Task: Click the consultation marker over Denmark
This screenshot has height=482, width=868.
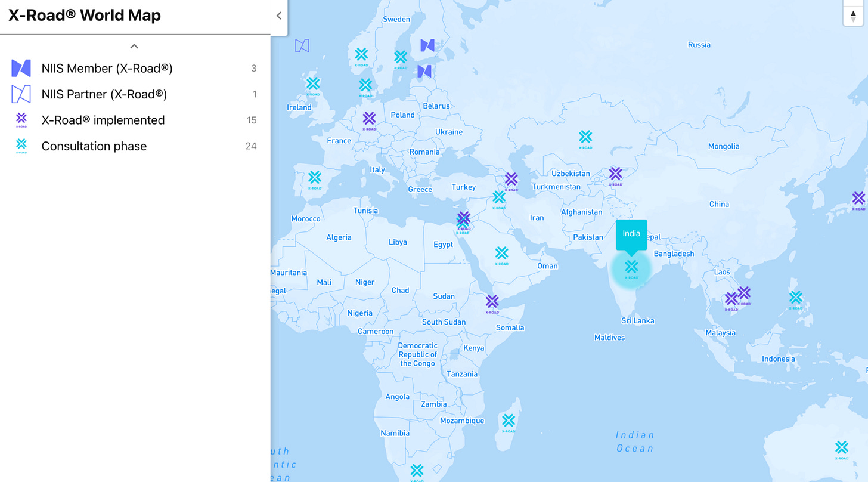Action: pos(365,87)
